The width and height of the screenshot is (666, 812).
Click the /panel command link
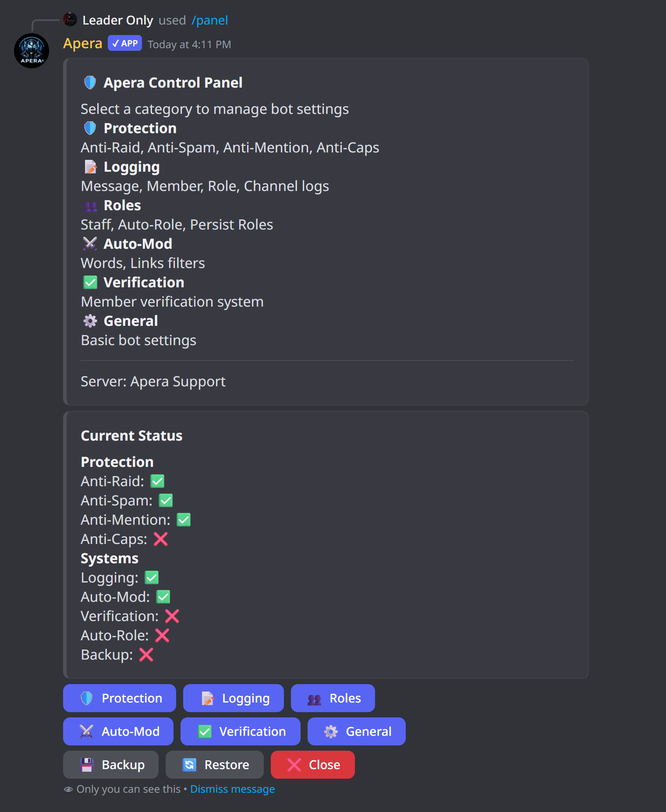[210, 20]
